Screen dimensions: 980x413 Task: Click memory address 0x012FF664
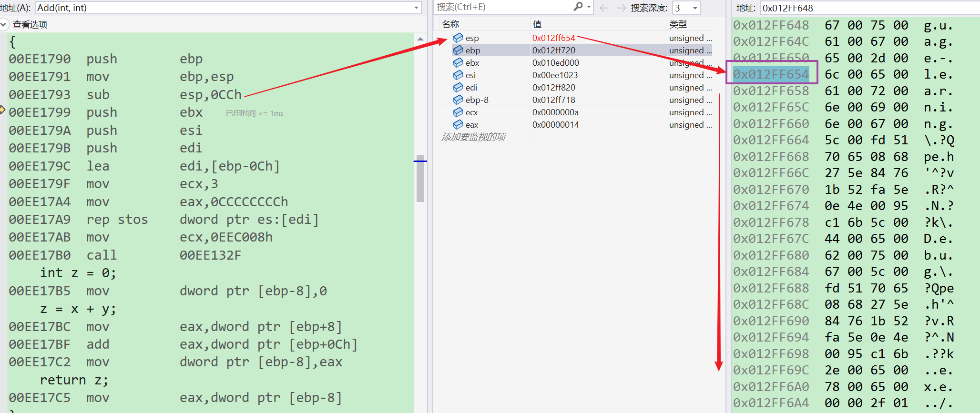(771, 140)
